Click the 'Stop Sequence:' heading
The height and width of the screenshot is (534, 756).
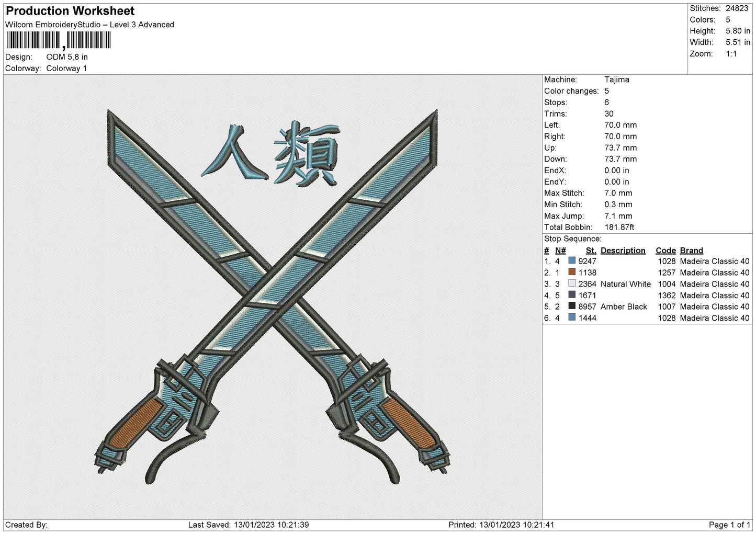573,239
